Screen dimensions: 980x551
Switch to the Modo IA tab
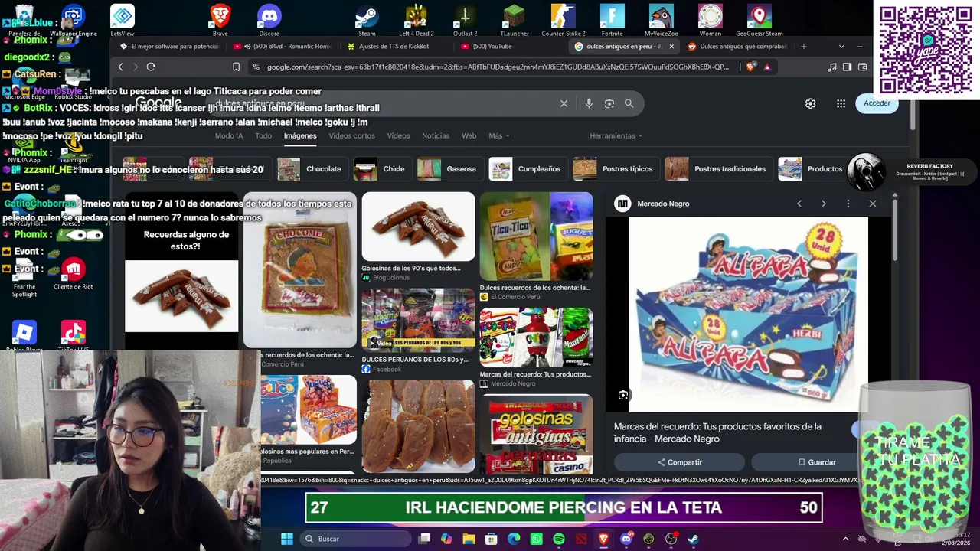point(229,135)
